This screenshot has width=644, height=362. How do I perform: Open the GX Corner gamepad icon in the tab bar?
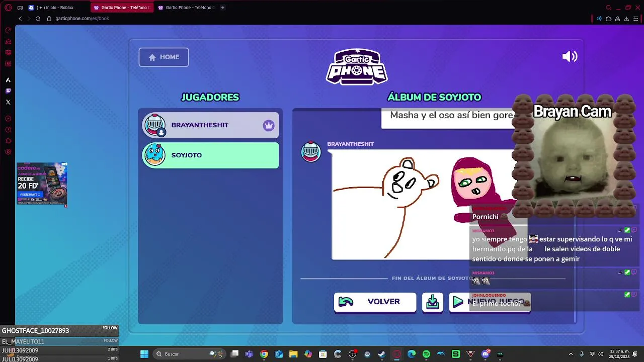20,8
